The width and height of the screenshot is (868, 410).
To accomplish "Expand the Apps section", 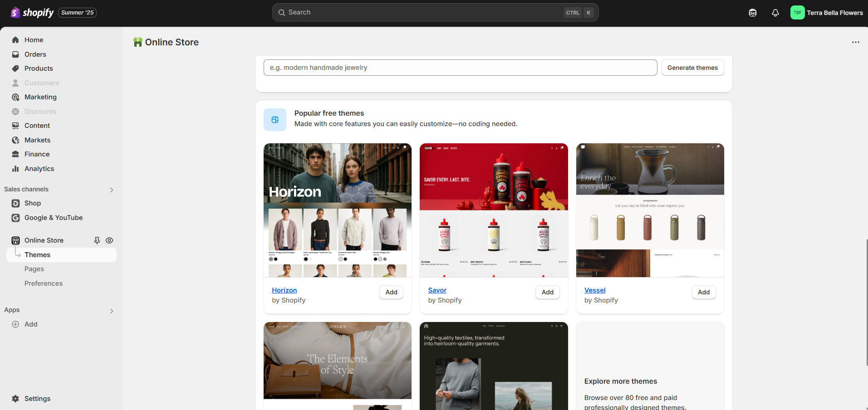I will click(x=112, y=311).
